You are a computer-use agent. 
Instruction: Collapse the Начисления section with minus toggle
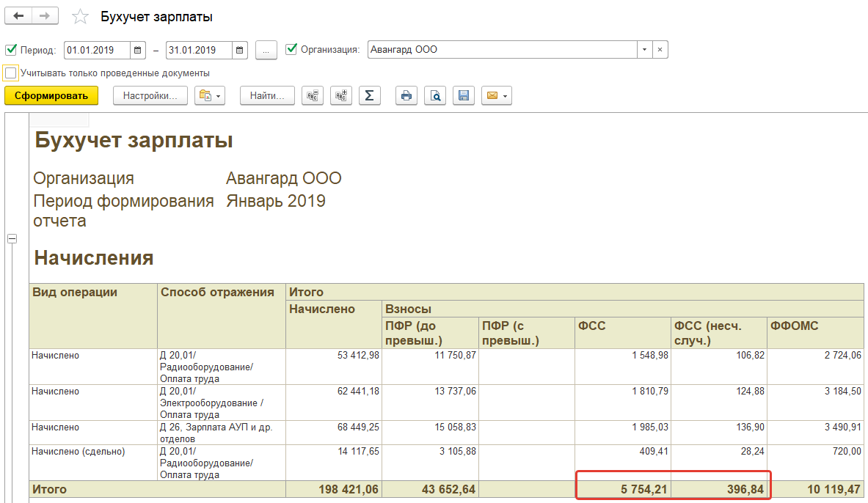[x=12, y=239]
